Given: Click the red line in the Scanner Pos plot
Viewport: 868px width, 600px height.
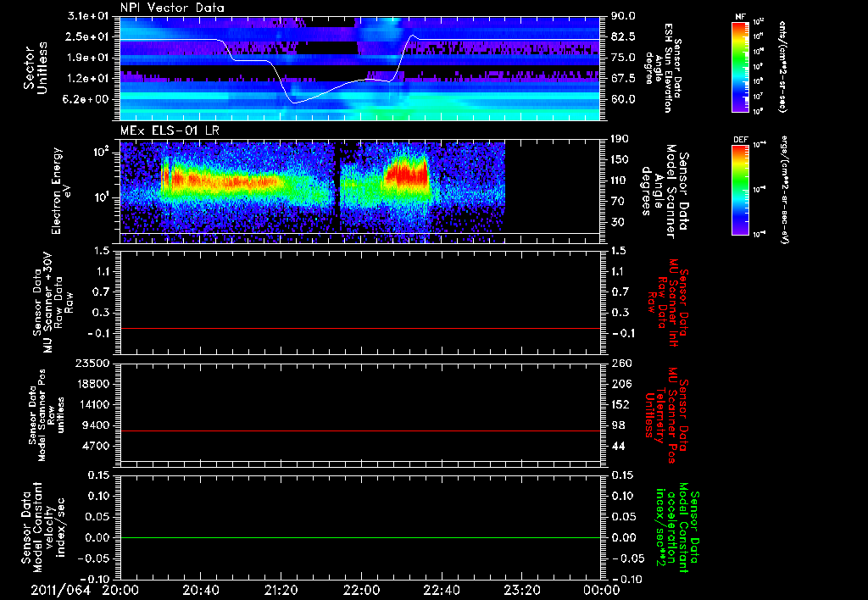Looking at the screenshot, I should (359, 431).
